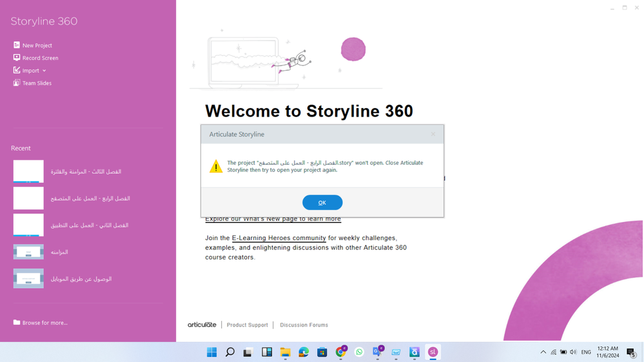Launch Microsoft Edge from the taskbar
Screen dimensions: 644x362
coord(304,352)
